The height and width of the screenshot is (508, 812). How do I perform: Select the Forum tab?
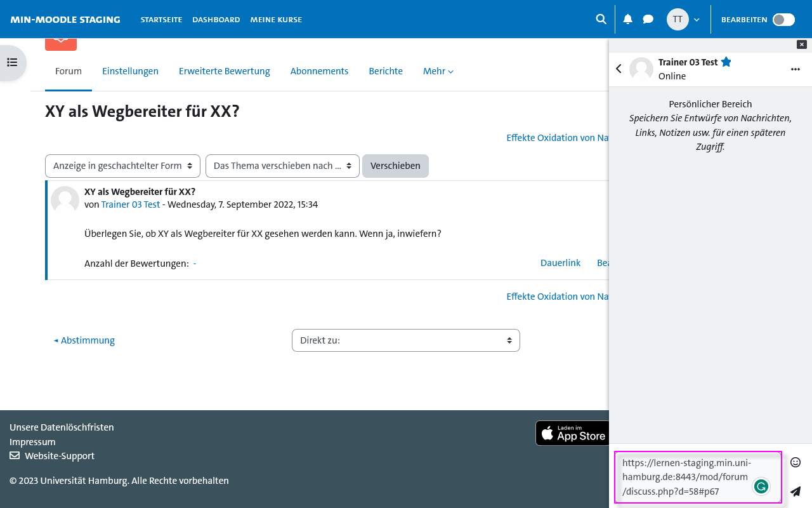click(69, 71)
